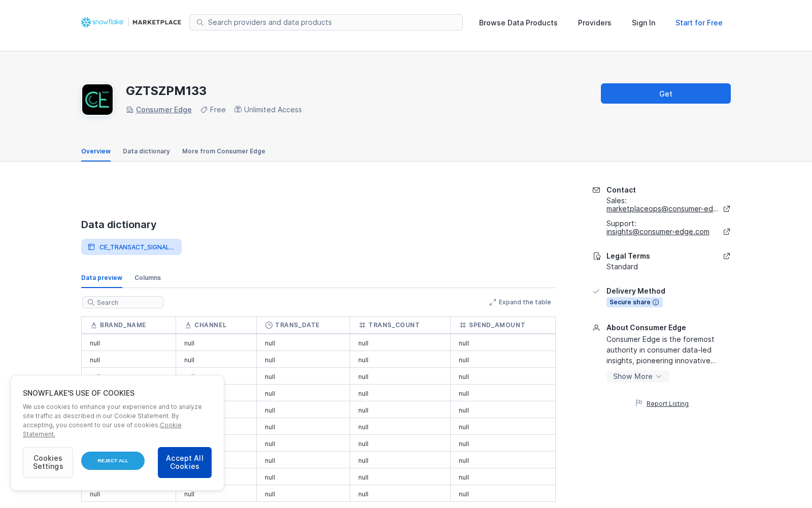Click the CHANNEL column header
The height and width of the screenshot is (508, 812).
pyautogui.click(x=216, y=325)
